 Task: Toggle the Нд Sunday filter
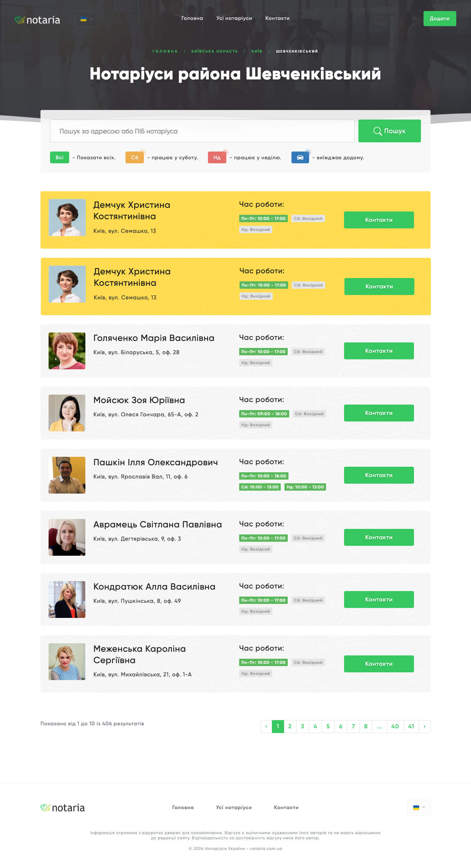(x=217, y=157)
